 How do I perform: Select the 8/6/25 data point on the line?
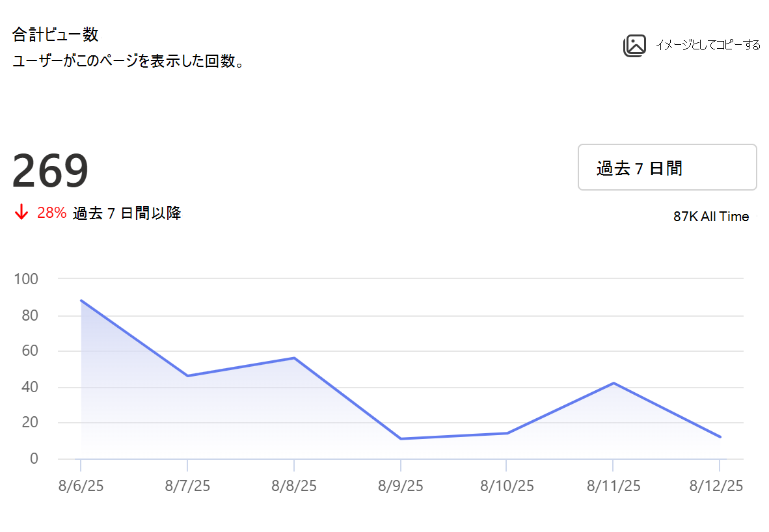(x=81, y=300)
